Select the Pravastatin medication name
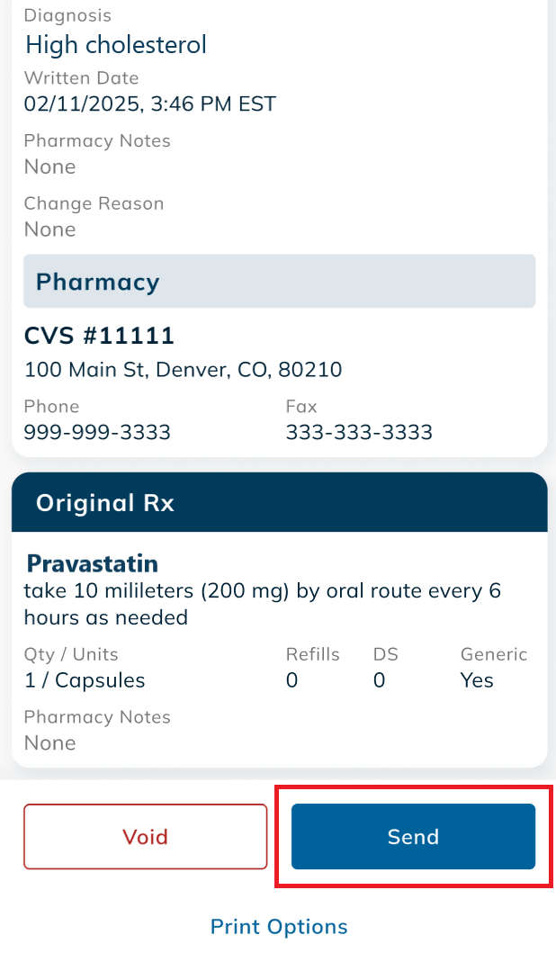 (x=93, y=564)
